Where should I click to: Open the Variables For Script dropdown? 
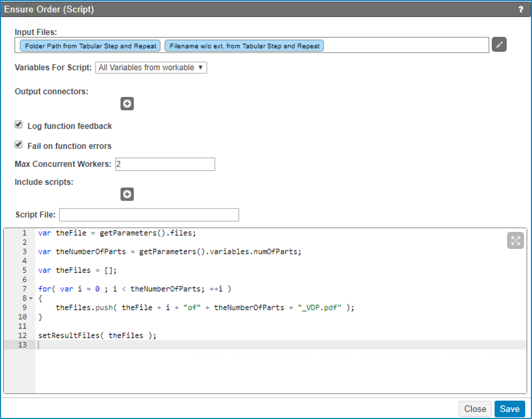click(x=151, y=68)
